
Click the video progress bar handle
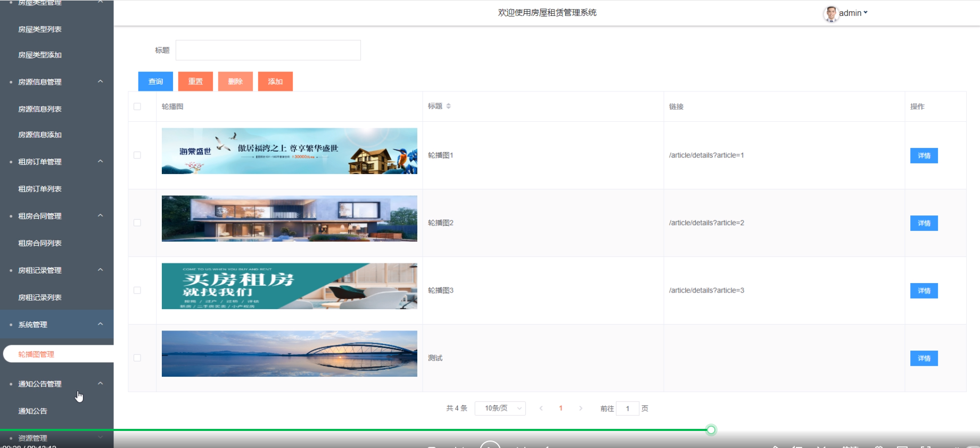pyautogui.click(x=711, y=430)
